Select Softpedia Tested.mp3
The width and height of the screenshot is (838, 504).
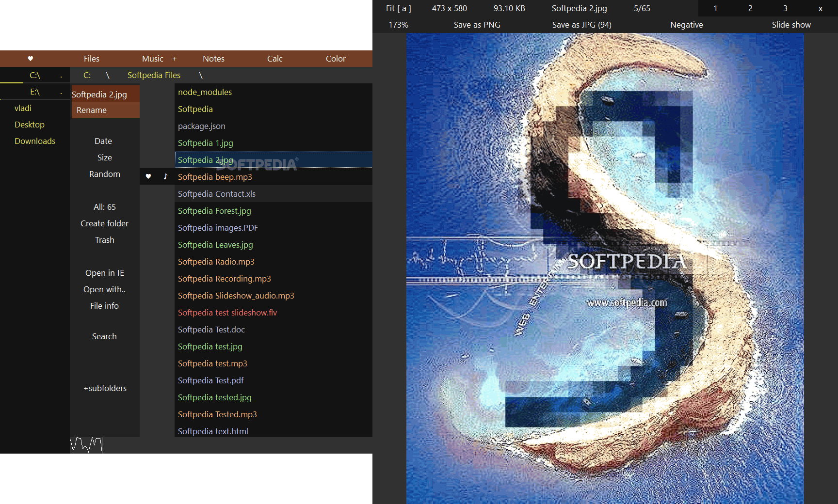click(x=273, y=414)
